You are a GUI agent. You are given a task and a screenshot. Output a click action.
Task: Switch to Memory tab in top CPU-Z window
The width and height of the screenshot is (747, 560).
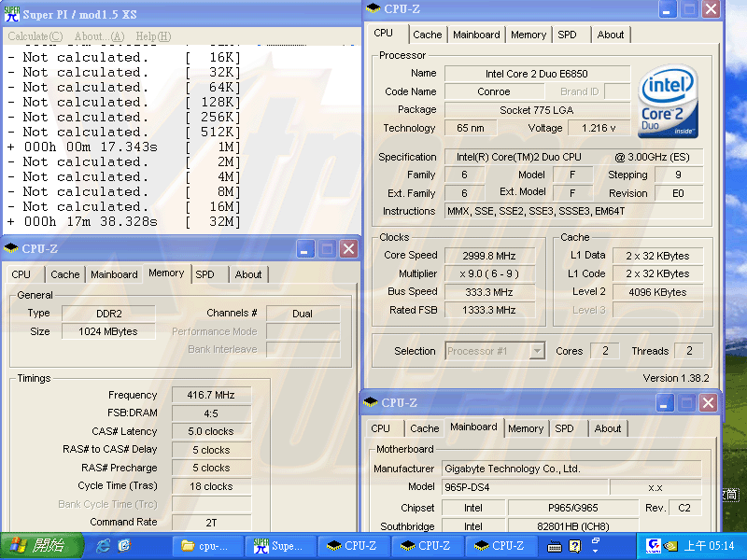(529, 35)
